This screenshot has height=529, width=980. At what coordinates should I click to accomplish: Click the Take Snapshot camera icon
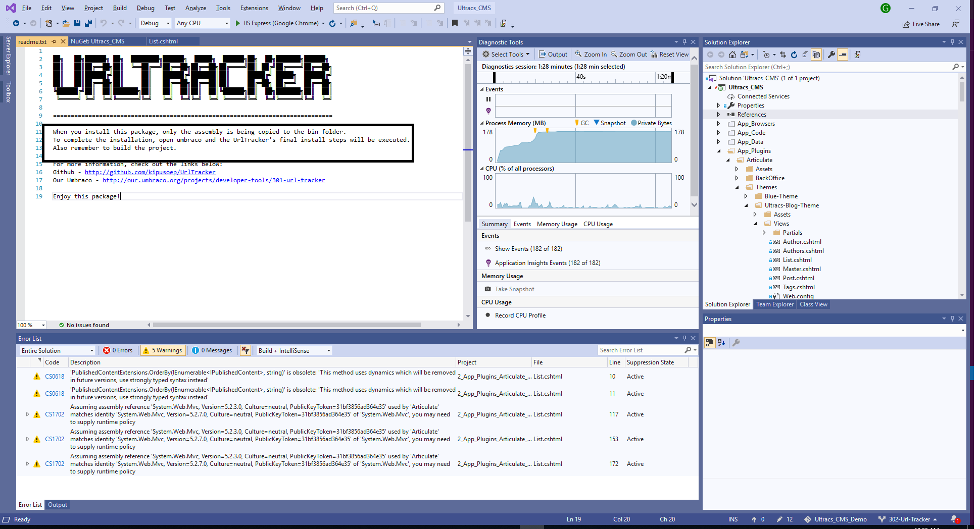(488, 289)
